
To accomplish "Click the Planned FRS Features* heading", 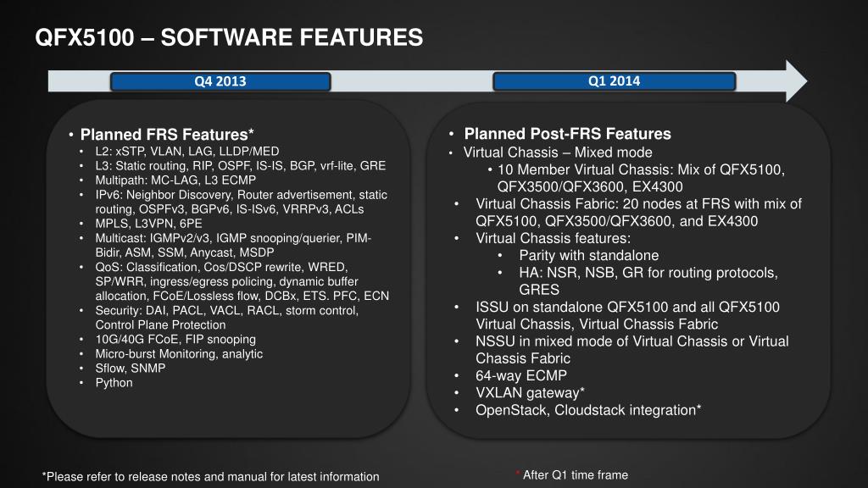I will [167, 135].
